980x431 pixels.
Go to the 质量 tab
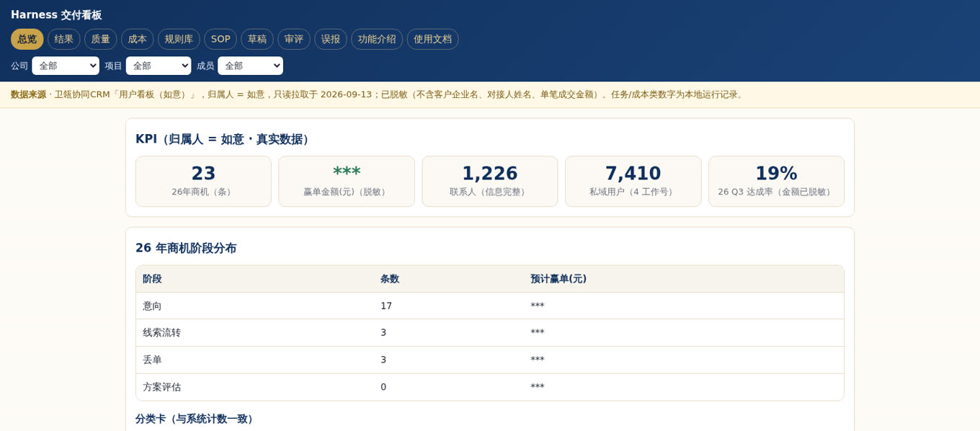pyautogui.click(x=101, y=39)
